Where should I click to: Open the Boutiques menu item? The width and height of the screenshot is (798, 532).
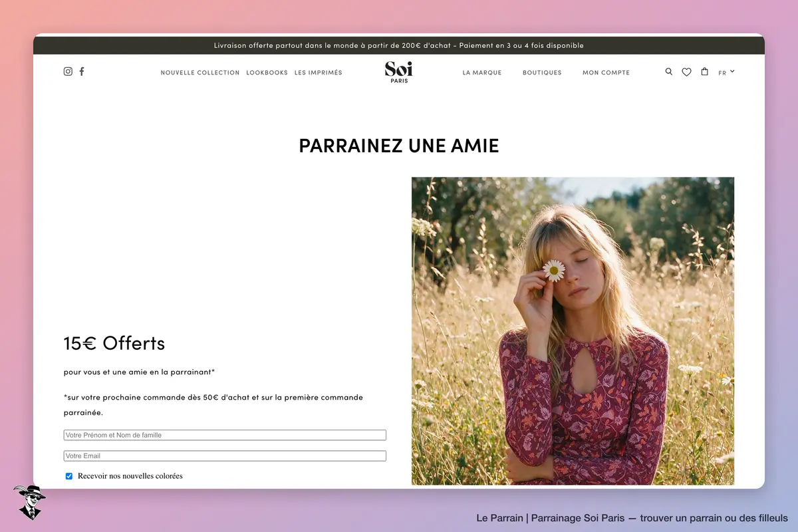542,72
